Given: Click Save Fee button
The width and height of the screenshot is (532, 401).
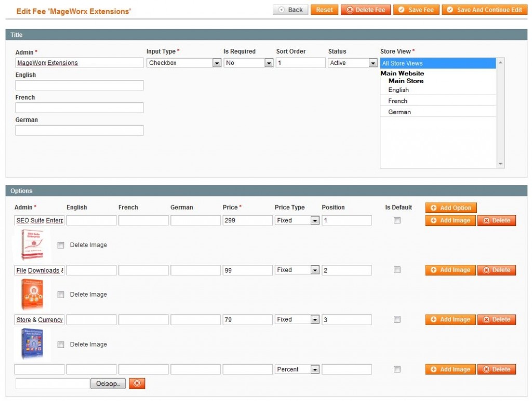Looking at the screenshot, I should point(416,10).
